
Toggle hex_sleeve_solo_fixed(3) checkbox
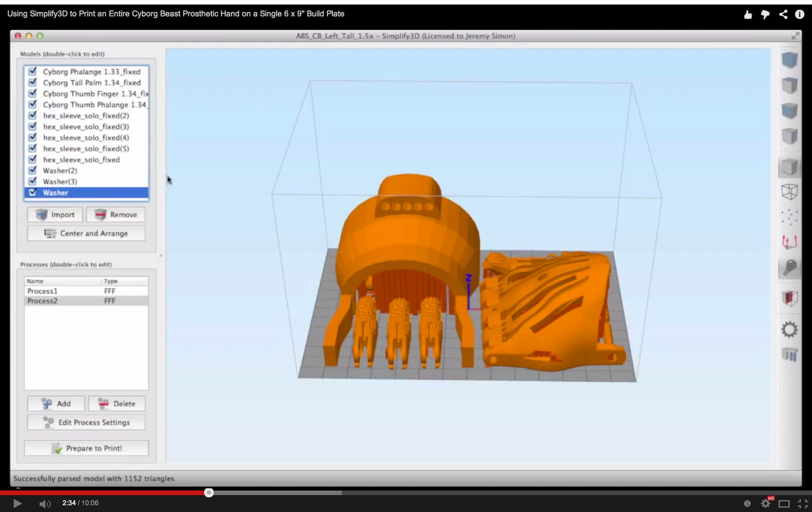click(x=33, y=126)
